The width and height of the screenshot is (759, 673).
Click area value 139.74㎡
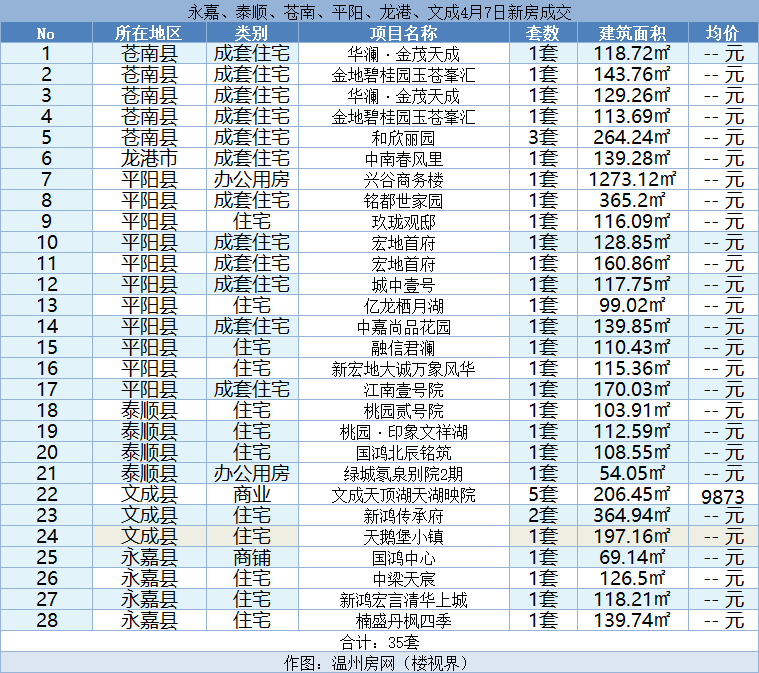pyautogui.click(x=632, y=620)
